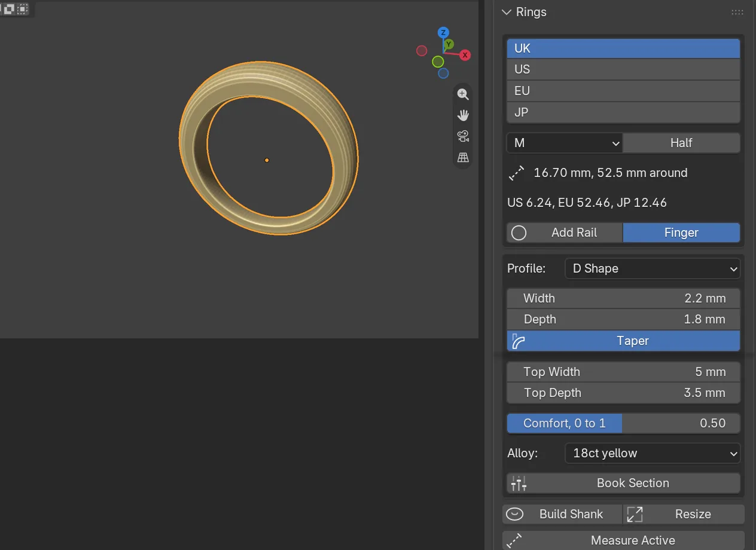The height and width of the screenshot is (550, 756).
Task: Click the Measure Active ruler icon
Action: 514,540
